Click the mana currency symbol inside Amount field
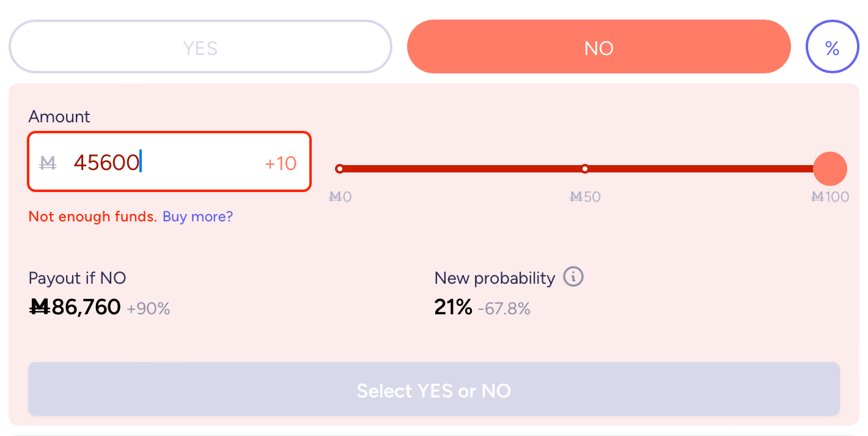The width and height of the screenshot is (868, 436). pos(48,163)
